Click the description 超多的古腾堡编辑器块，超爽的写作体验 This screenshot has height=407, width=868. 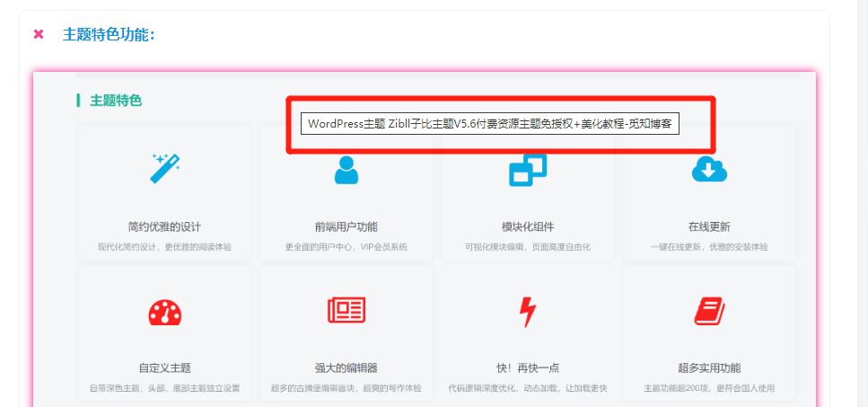(x=346, y=388)
